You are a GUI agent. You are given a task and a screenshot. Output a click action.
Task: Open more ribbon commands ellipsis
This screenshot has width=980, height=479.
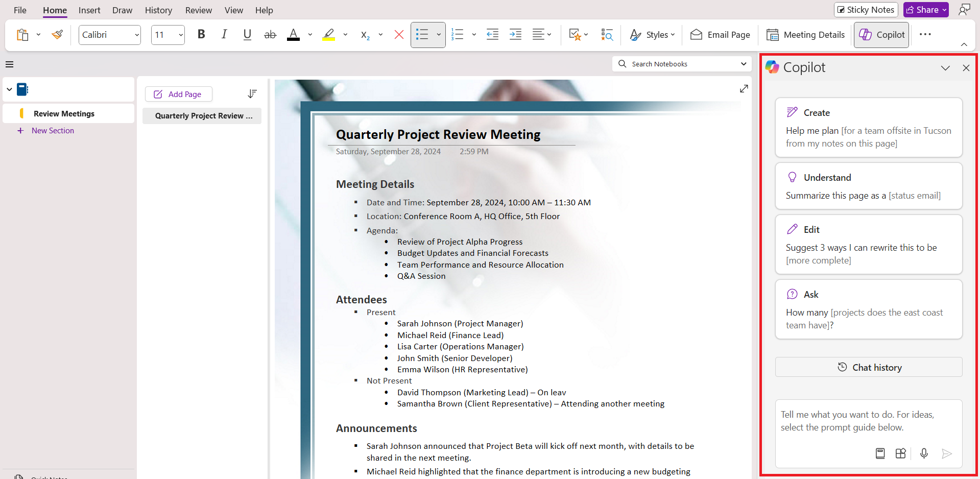tap(925, 34)
